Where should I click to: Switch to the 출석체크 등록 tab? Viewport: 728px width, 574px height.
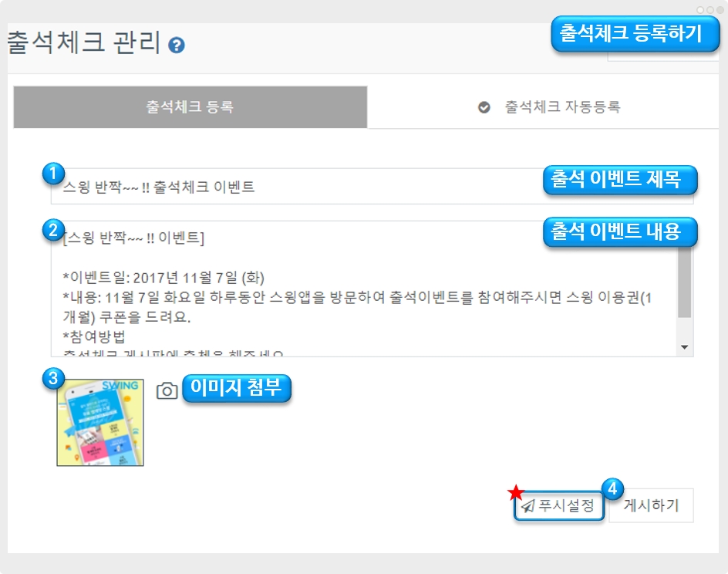(x=190, y=106)
